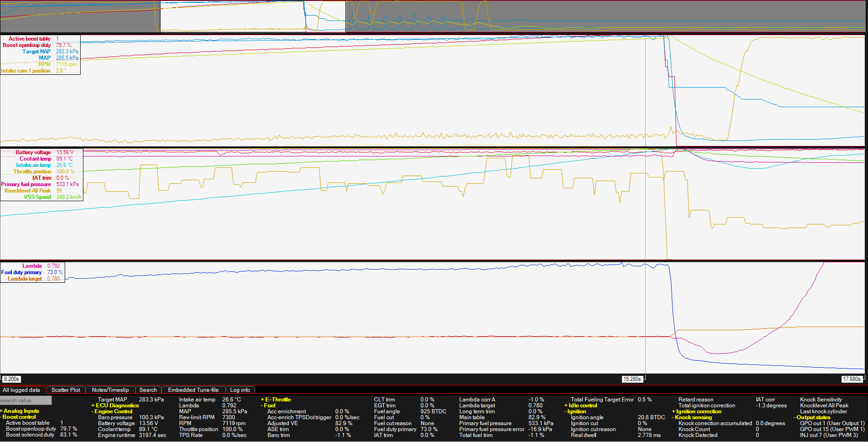Select the Lambda channel in third graph legend
The image size is (868, 442).
coord(32,266)
